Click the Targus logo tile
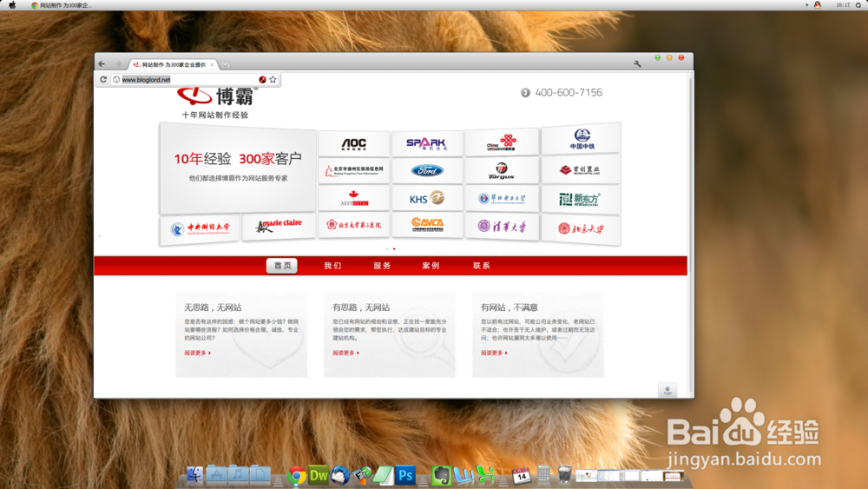Image resolution: width=868 pixels, height=489 pixels. [x=502, y=170]
